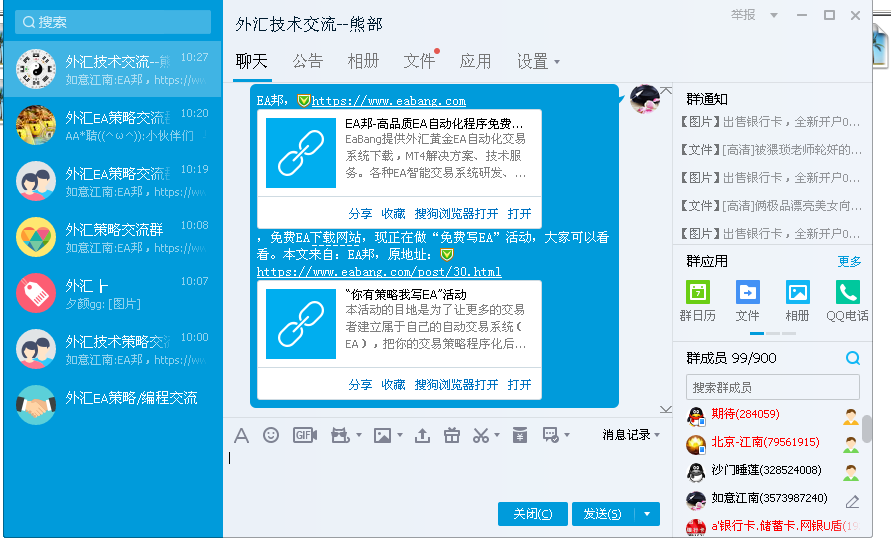Expand the red packet icon dropdown arrow

[359, 436]
